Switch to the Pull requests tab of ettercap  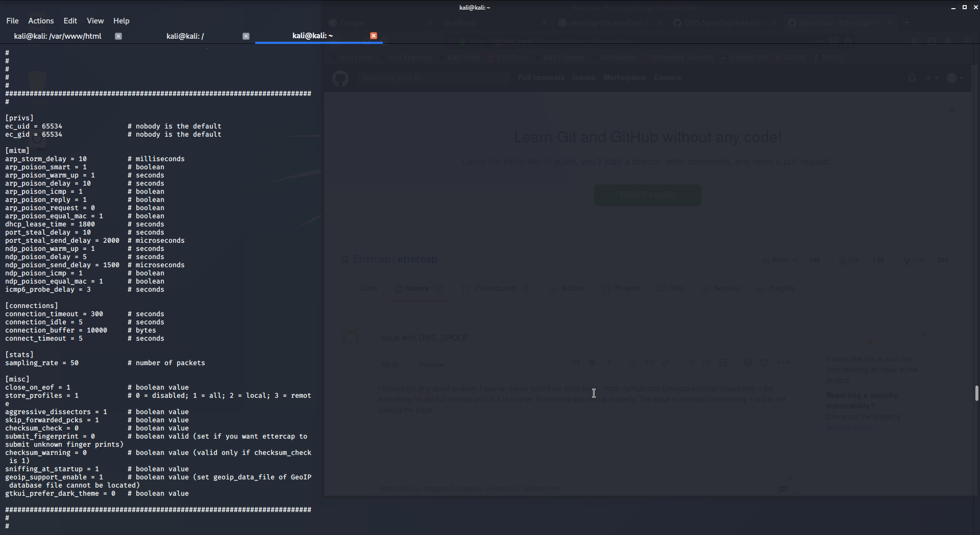(495, 288)
